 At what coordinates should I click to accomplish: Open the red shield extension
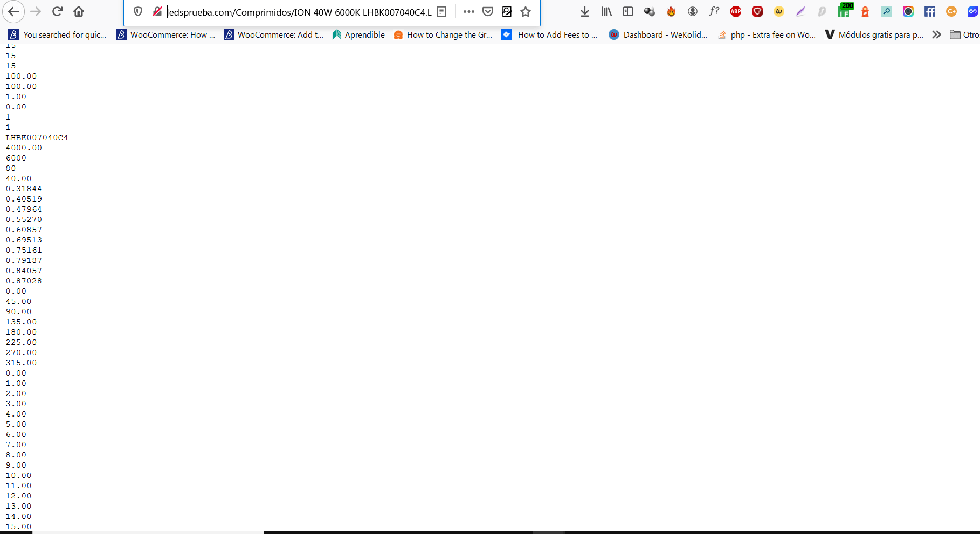[x=757, y=11]
